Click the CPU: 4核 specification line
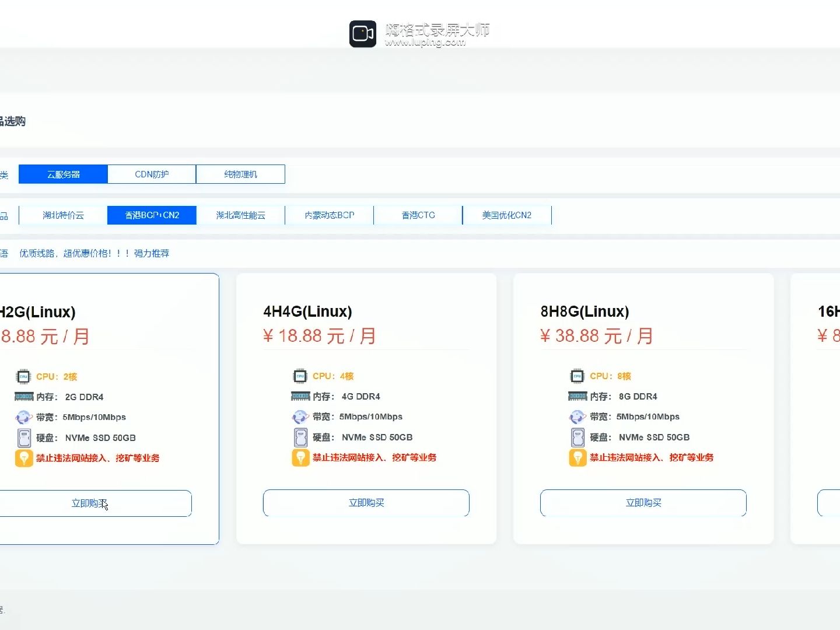Viewport: 840px width, 630px height. click(x=333, y=376)
